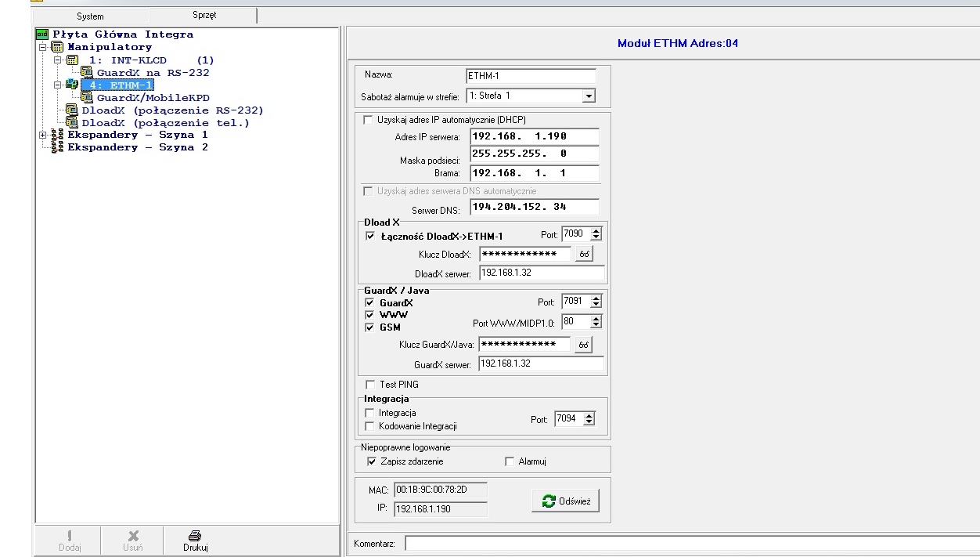
Task: Switch to the Sprzęt tab
Action: pos(204,15)
